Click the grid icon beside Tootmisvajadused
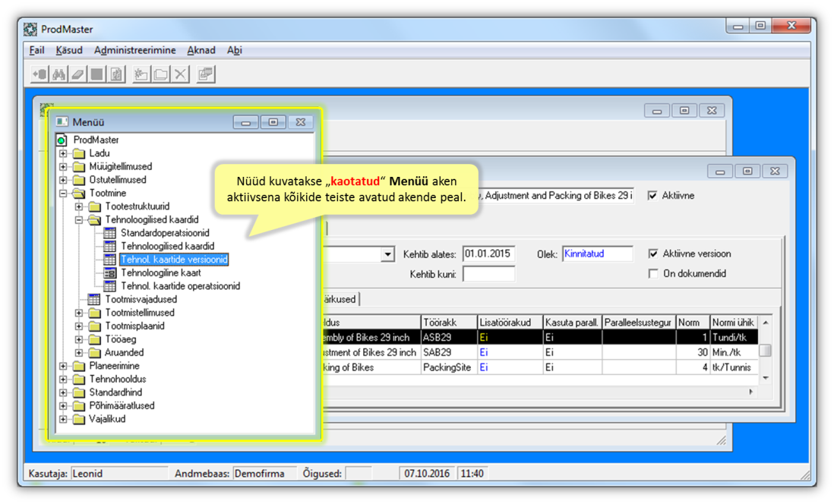 (93, 299)
